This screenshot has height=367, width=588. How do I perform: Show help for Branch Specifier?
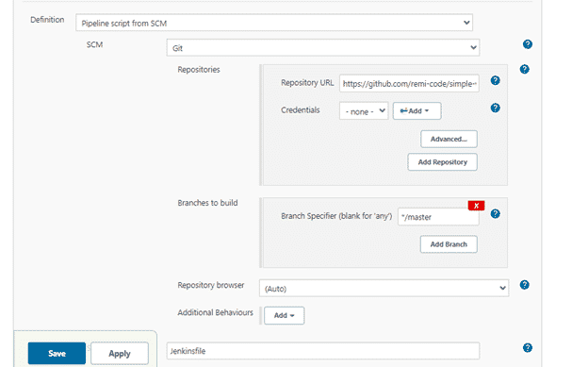[x=495, y=214]
